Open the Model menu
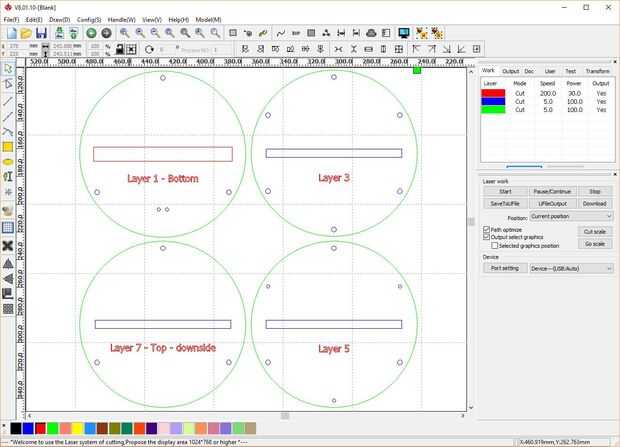This screenshot has width=620, height=447. point(208,19)
